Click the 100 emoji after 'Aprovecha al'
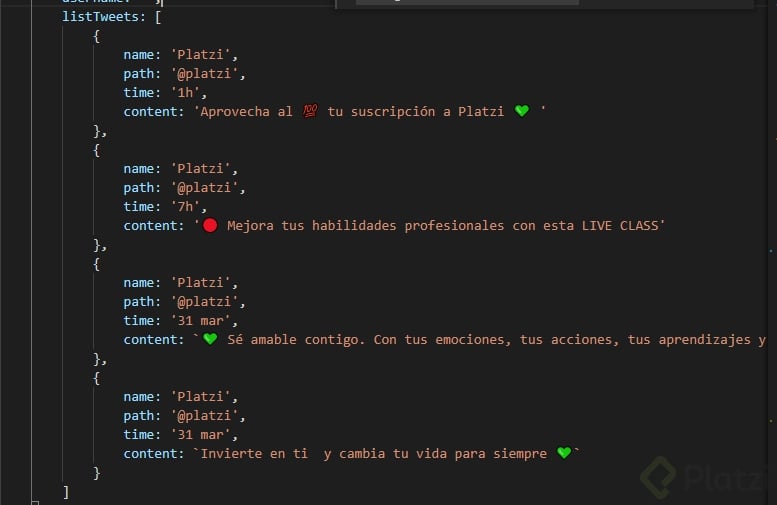The height and width of the screenshot is (505, 777). point(310,111)
